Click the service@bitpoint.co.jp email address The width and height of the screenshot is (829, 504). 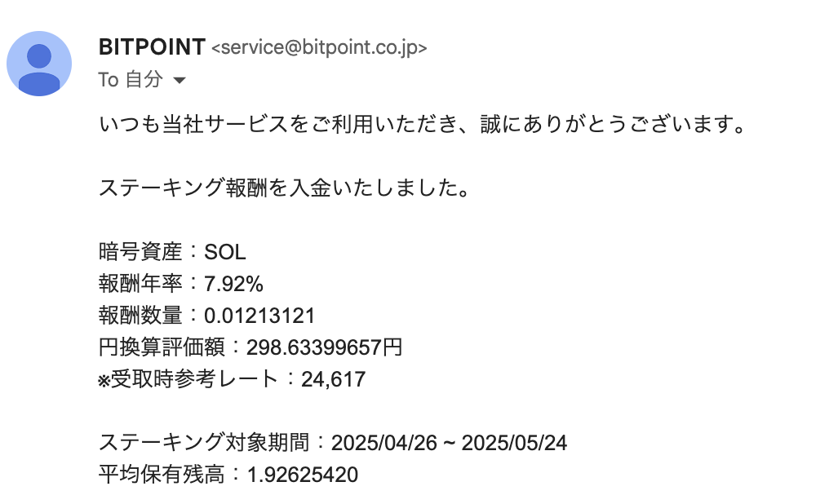(319, 48)
